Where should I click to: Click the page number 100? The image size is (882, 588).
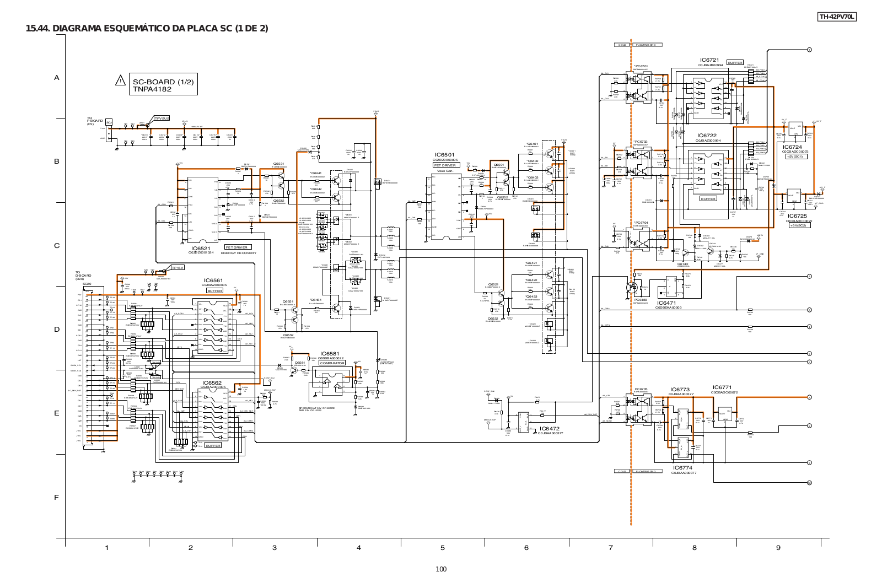(440, 569)
